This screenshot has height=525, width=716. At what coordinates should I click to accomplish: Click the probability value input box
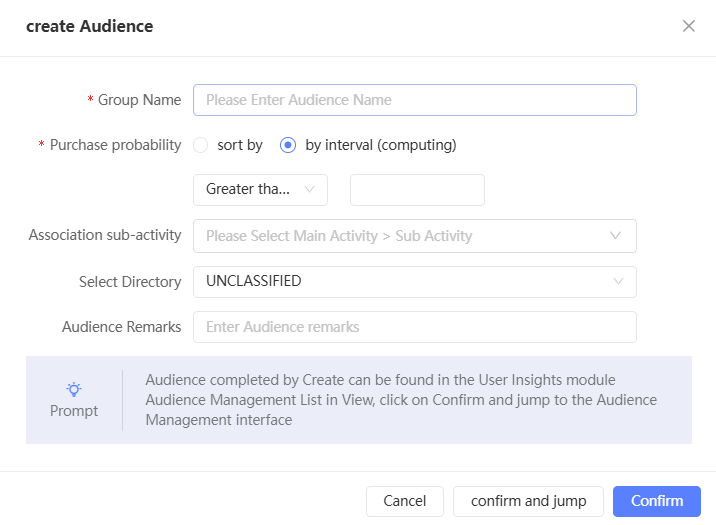pyautogui.click(x=417, y=189)
